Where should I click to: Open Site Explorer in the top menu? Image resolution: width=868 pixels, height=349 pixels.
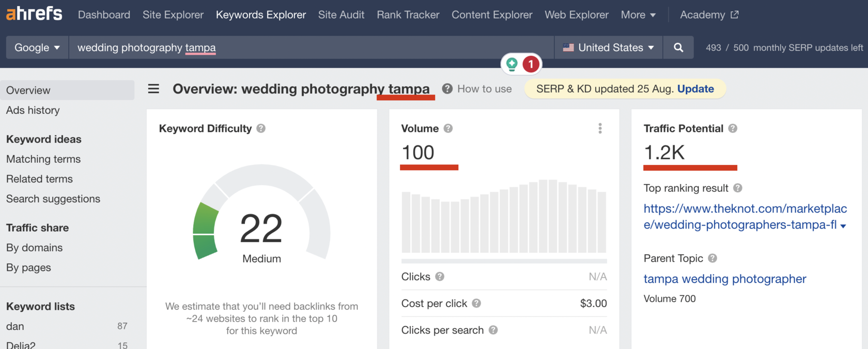(173, 15)
